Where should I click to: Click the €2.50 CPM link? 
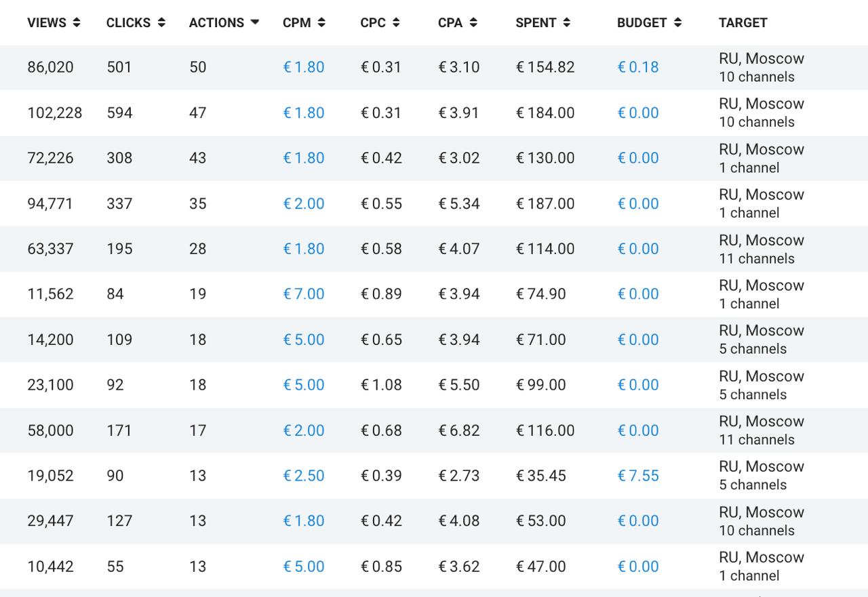tap(303, 476)
